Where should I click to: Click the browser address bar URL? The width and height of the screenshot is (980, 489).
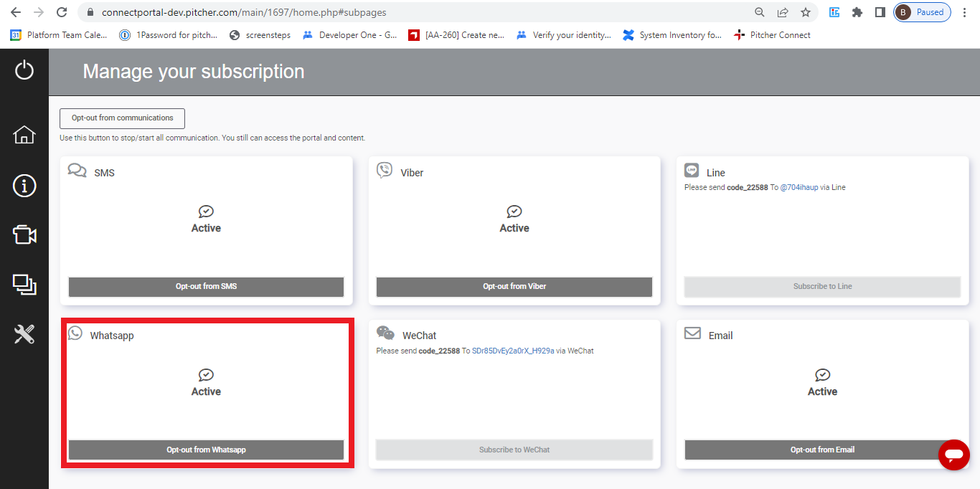[244, 12]
